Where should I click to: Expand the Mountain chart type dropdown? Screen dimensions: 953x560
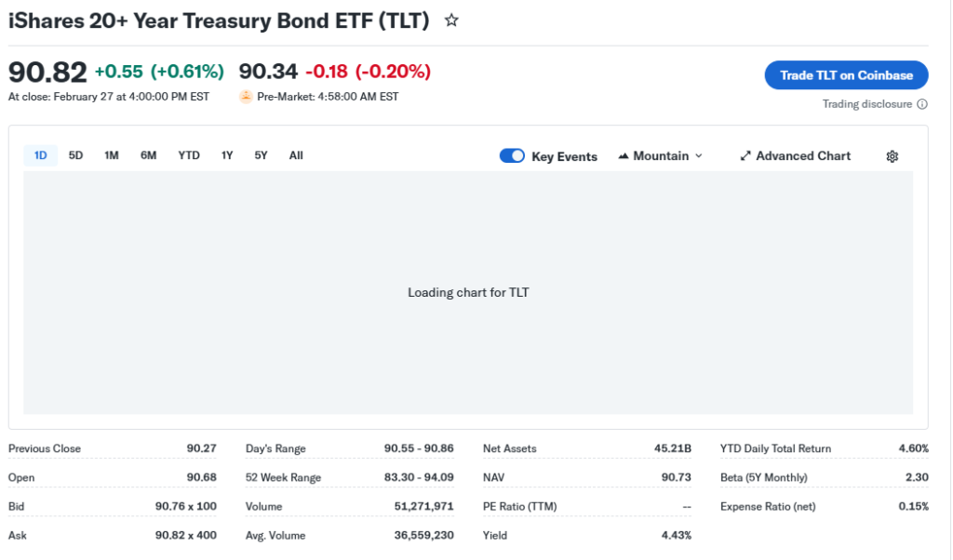[699, 156]
